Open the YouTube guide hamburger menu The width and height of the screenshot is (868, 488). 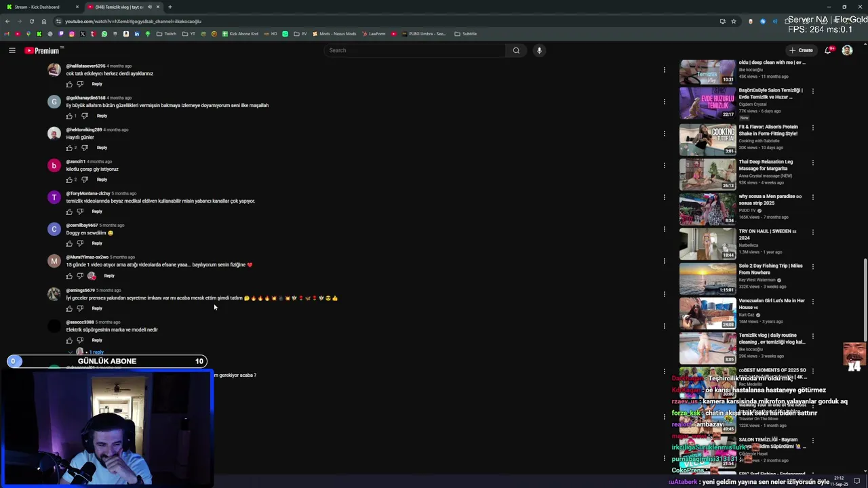(x=12, y=50)
